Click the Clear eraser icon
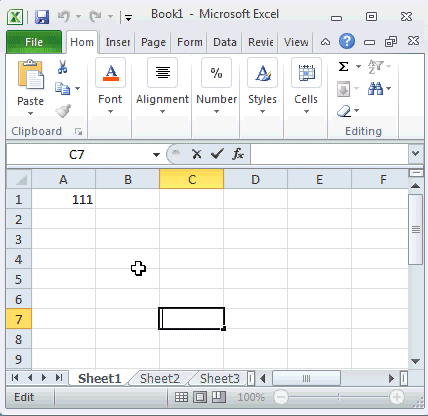The height and width of the screenshot is (416, 428). (x=344, y=111)
